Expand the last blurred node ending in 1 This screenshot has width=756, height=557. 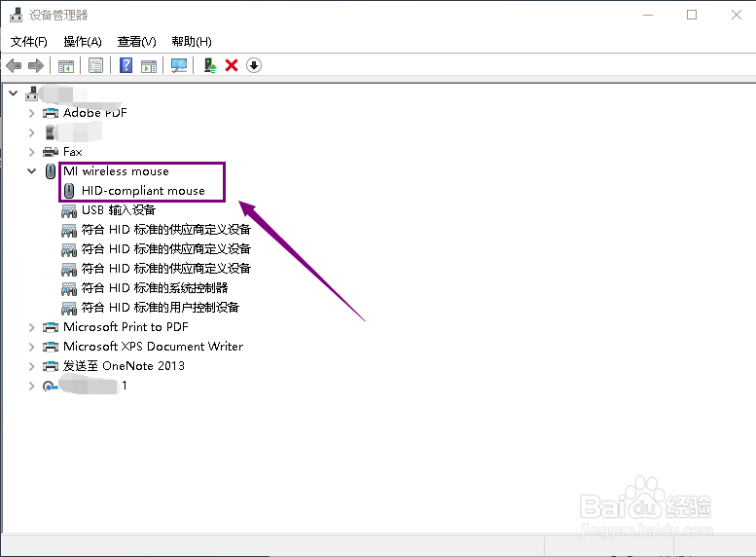32,386
